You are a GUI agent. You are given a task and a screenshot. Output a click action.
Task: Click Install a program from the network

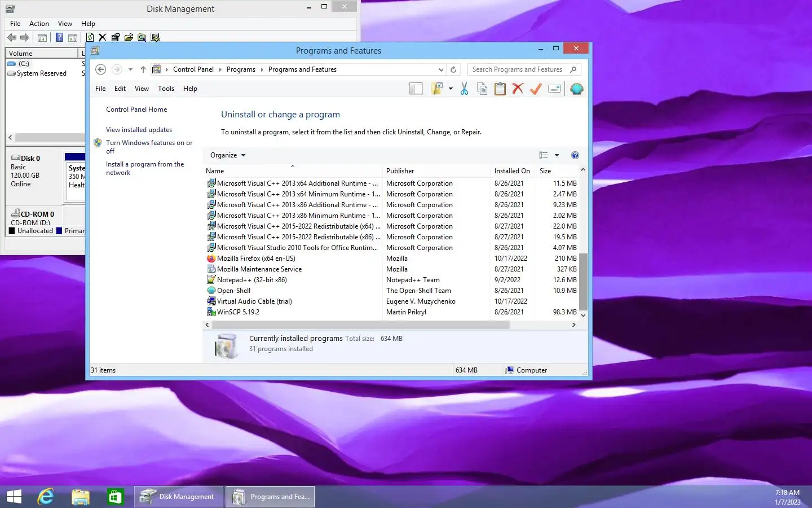145,168
